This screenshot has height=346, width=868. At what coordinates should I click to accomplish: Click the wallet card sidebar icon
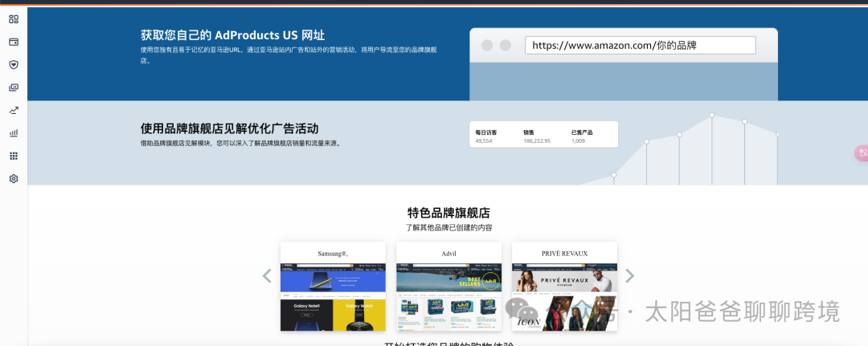14,41
